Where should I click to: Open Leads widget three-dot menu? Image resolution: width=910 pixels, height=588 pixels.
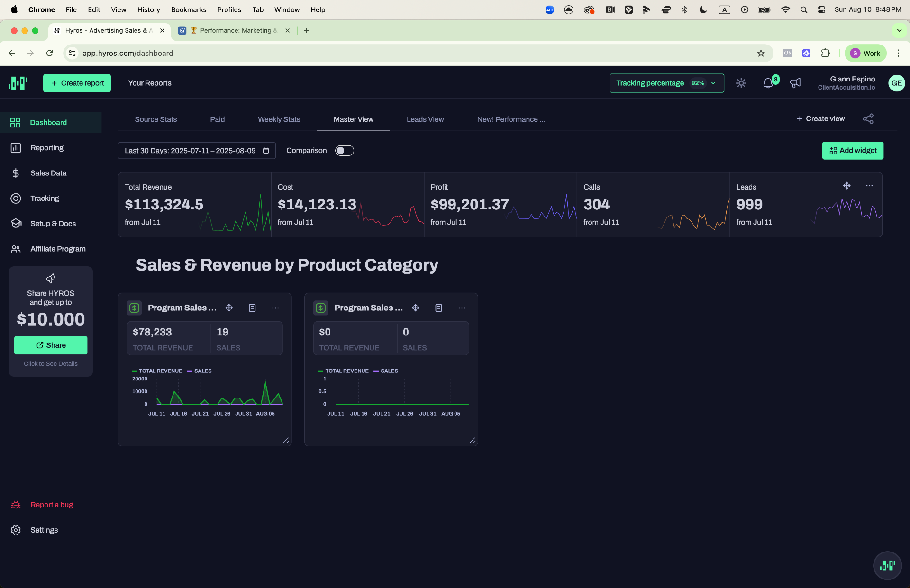point(869,186)
